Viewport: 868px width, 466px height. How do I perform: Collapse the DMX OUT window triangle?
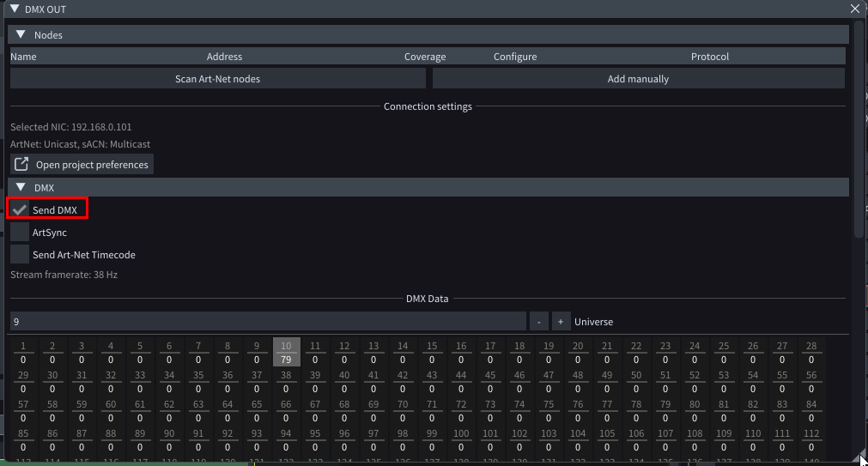(x=14, y=9)
